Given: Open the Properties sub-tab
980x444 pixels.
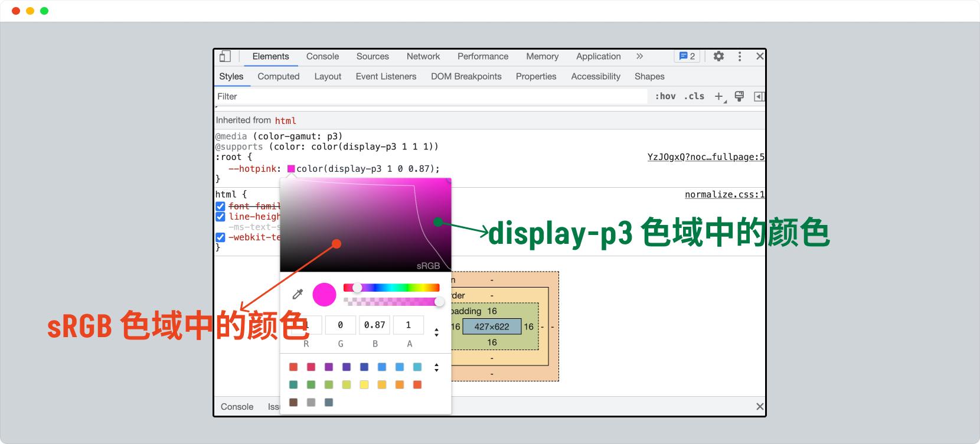Looking at the screenshot, I should [536, 76].
